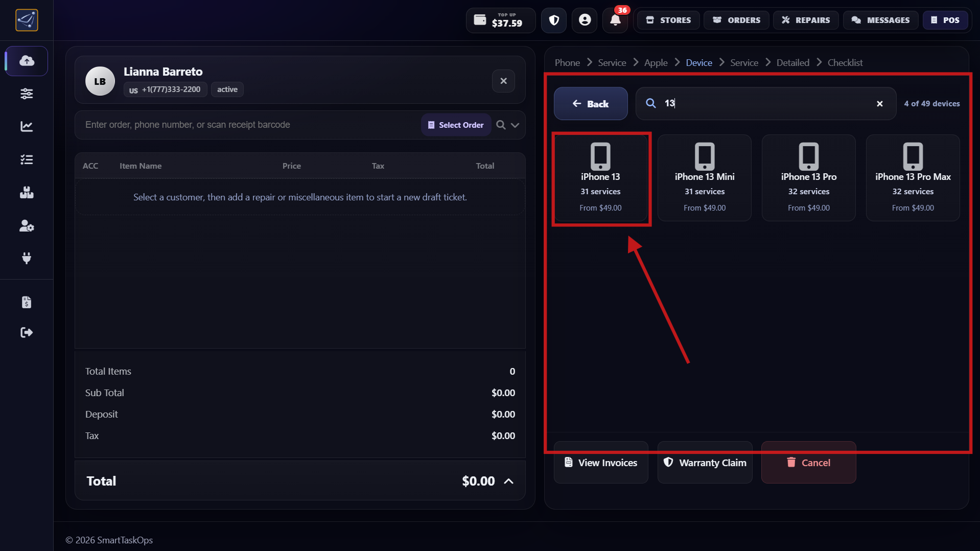The image size is (980, 551).
Task: Click the Device breadcrumb step
Action: click(x=699, y=62)
